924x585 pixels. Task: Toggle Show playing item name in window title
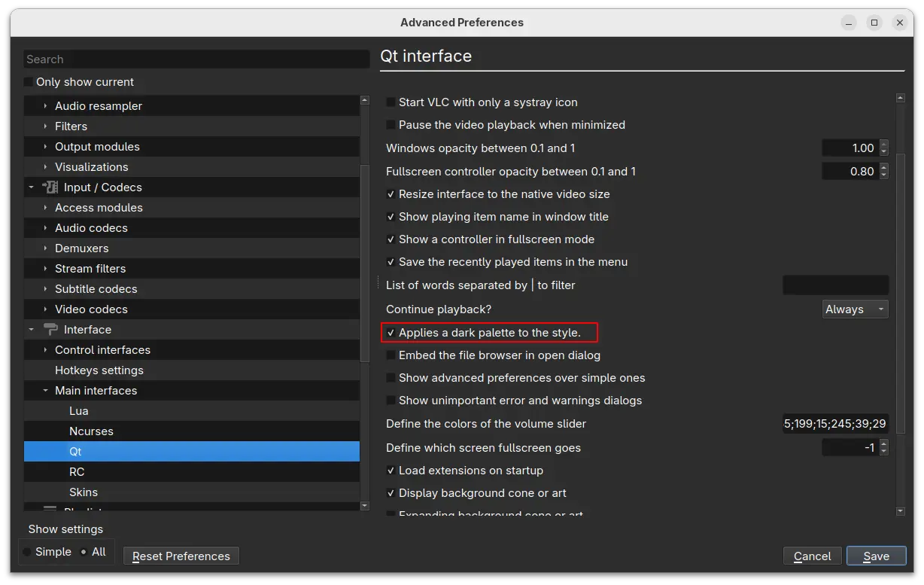pyautogui.click(x=391, y=217)
